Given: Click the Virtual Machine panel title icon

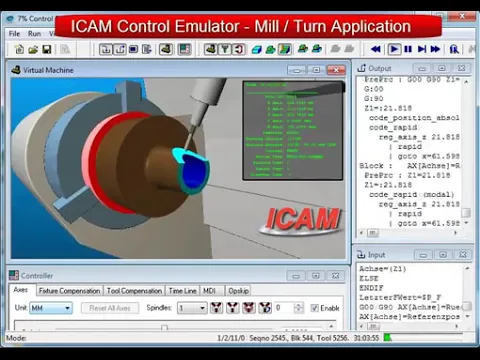Looking at the screenshot, I should [x=16, y=70].
